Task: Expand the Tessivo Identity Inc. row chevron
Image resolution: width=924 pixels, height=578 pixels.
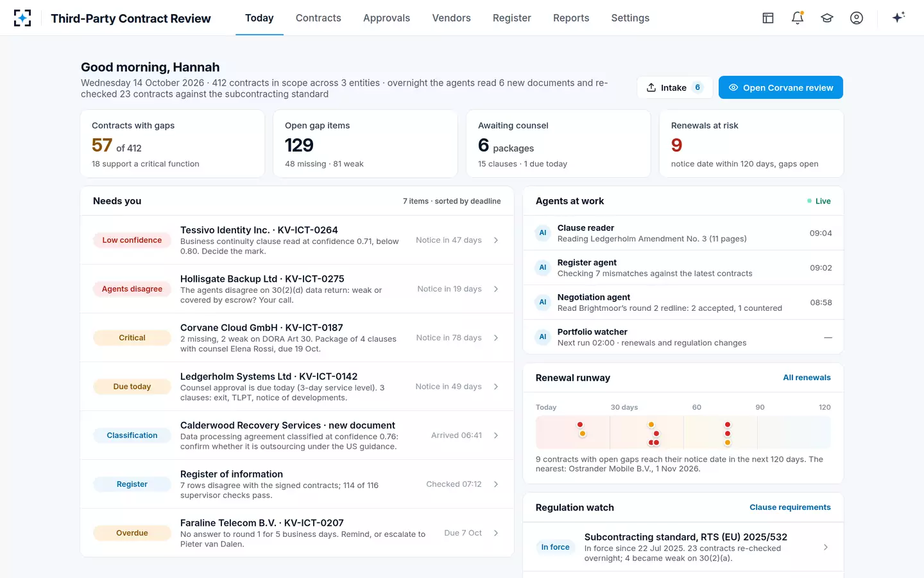Action: 496,240
